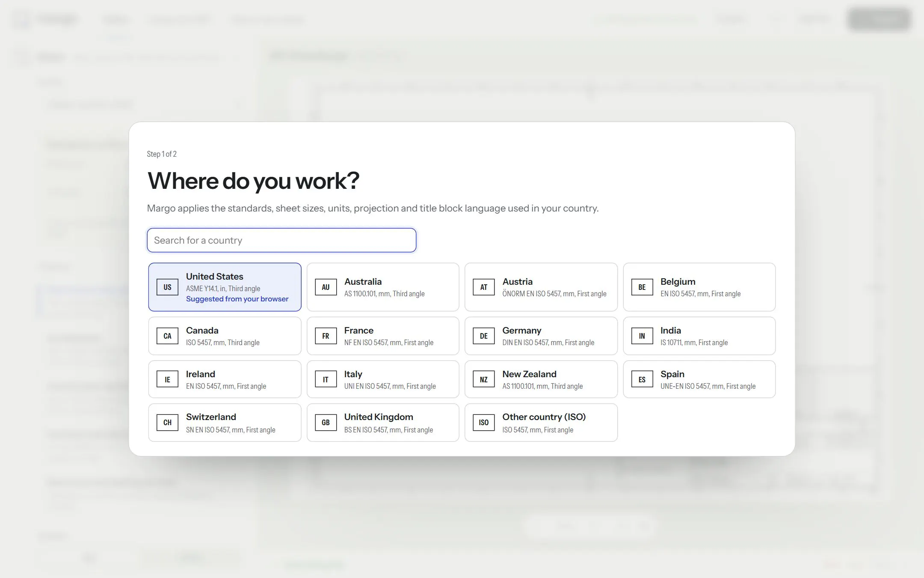924x578 pixels.
Task: Click the 'Step 1 of 2' label
Action: coord(162,154)
